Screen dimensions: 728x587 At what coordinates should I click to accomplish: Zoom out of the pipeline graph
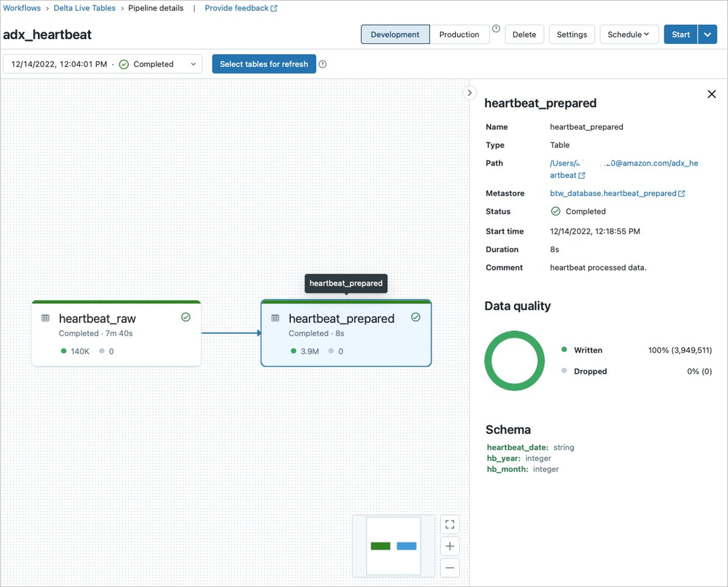click(450, 568)
